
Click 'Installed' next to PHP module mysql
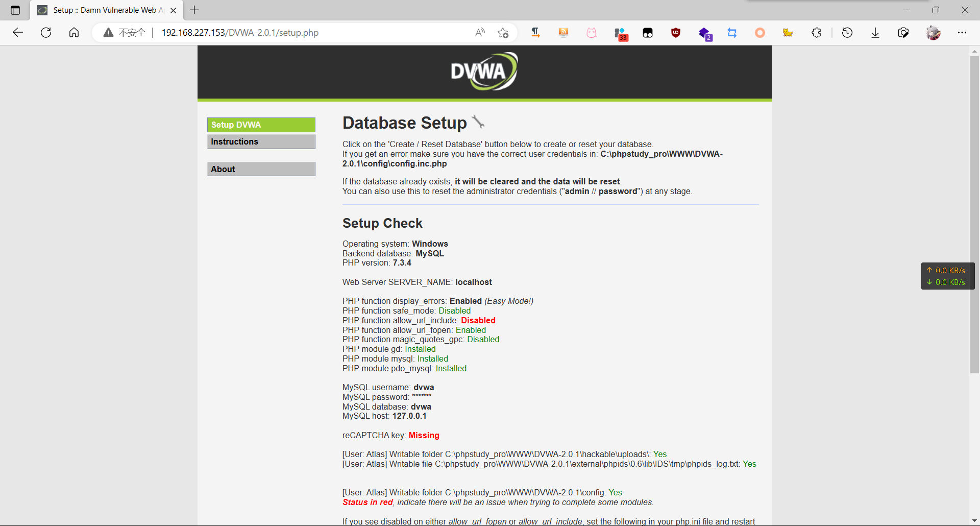coord(433,359)
